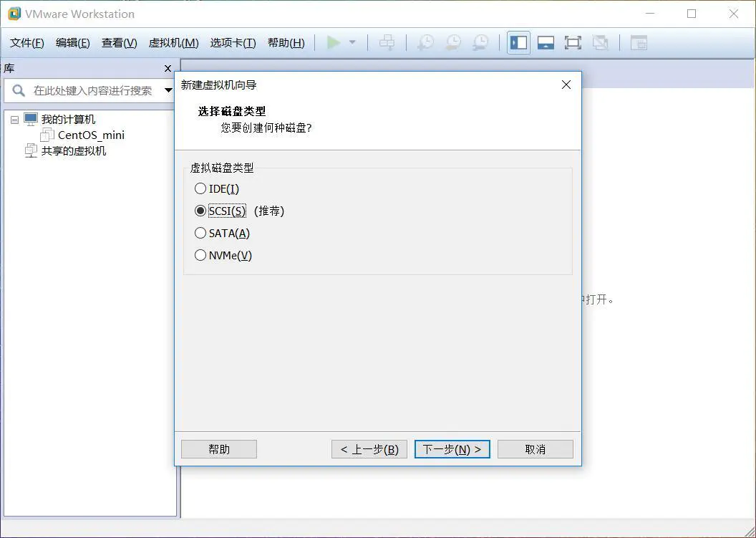Image resolution: width=756 pixels, height=538 pixels.
Task: Click the send Ctrl+Alt+Del toolbar icon
Action: 387,42
